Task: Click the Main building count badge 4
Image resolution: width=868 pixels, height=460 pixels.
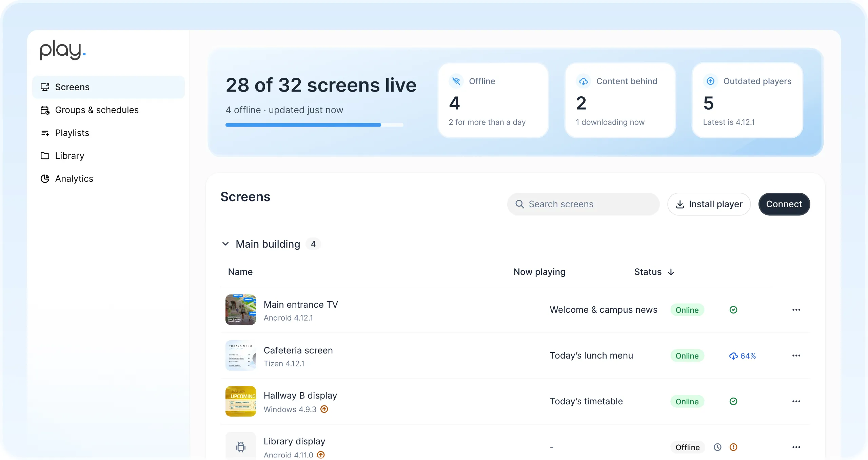Action: [313, 244]
